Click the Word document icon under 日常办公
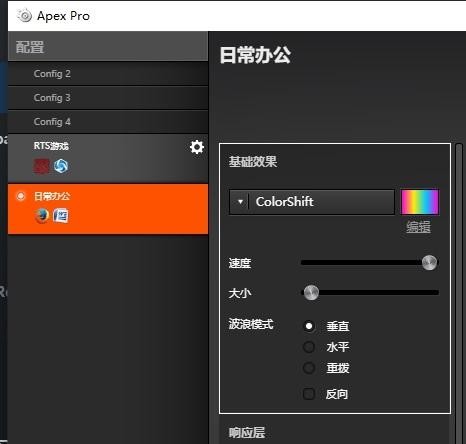Screen dimensions: 466x444 click(x=61, y=216)
